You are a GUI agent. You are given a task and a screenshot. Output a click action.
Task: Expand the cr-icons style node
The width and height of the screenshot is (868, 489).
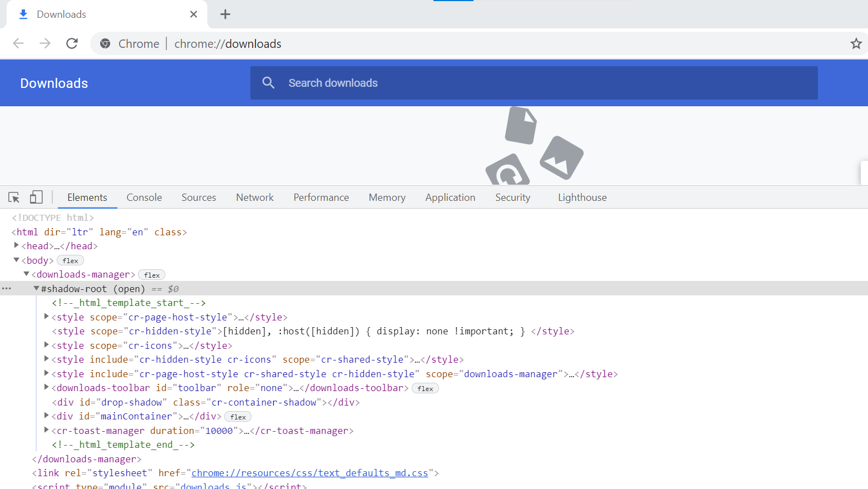coord(46,345)
